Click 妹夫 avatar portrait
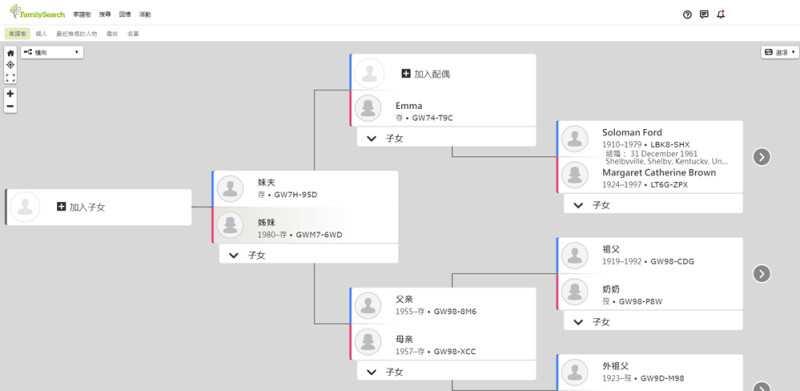The width and height of the screenshot is (800, 391). point(230,189)
